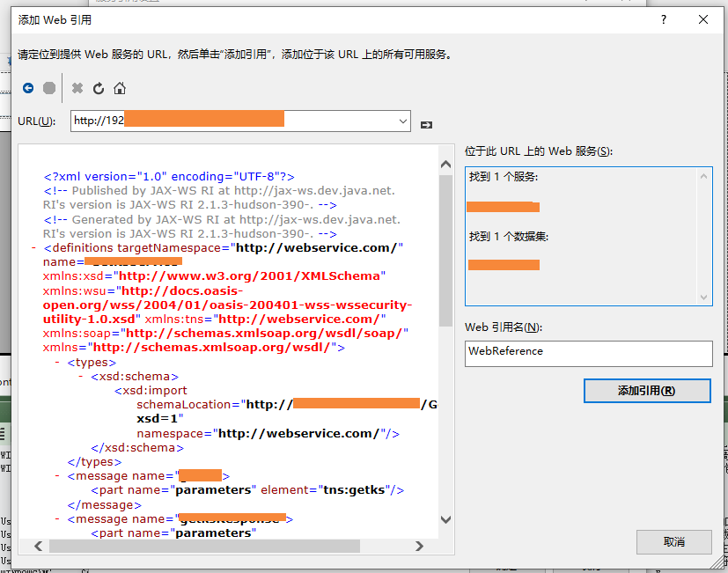728x573 pixels.
Task: Click the X cancel icon in toolbar
Action: pyautogui.click(x=77, y=88)
